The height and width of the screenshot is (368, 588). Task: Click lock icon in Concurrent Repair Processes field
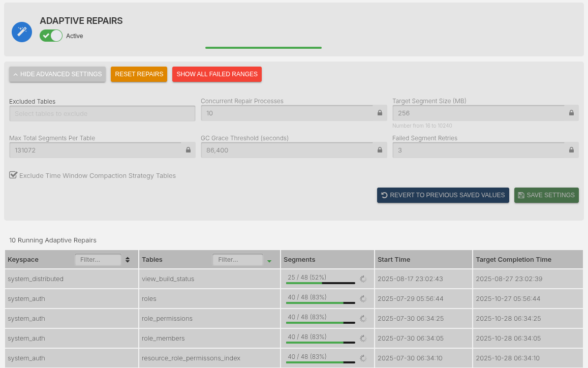point(380,113)
